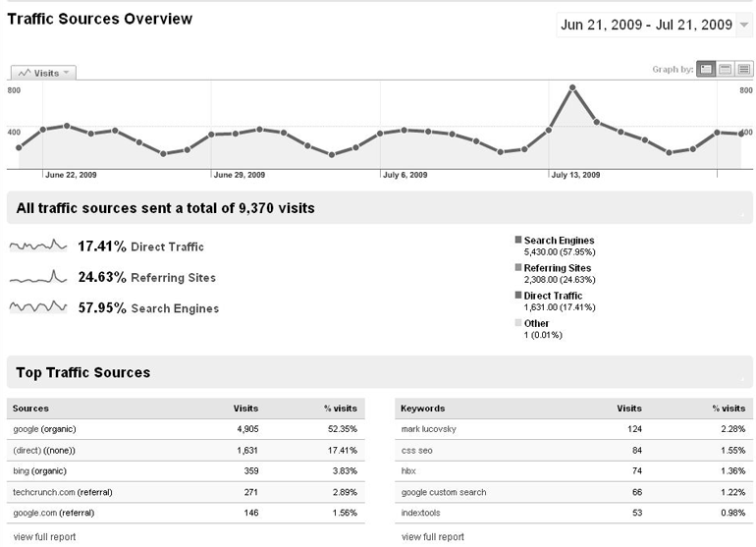Open the google custom search keyword
This screenshot has width=756, height=547.
(x=444, y=492)
